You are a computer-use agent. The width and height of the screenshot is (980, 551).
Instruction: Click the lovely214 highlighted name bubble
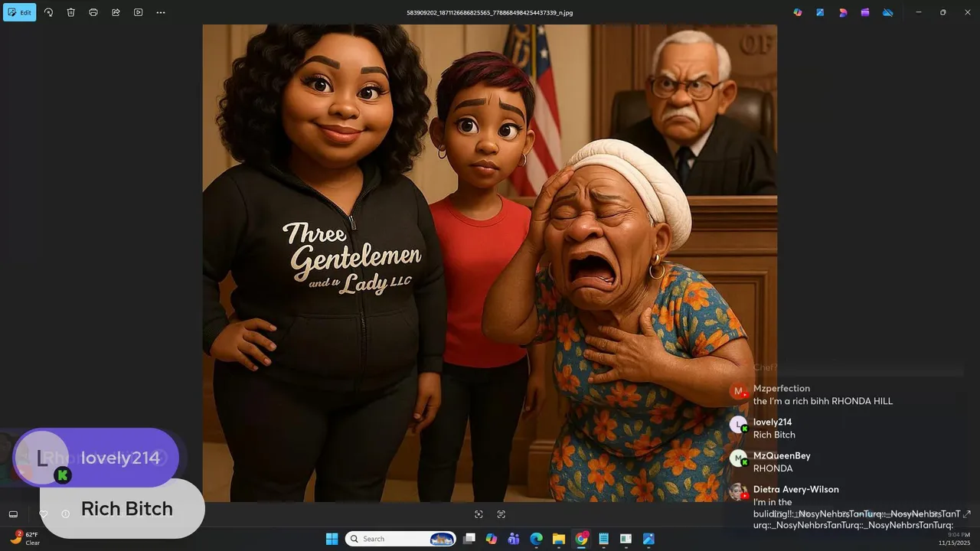[96, 458]
